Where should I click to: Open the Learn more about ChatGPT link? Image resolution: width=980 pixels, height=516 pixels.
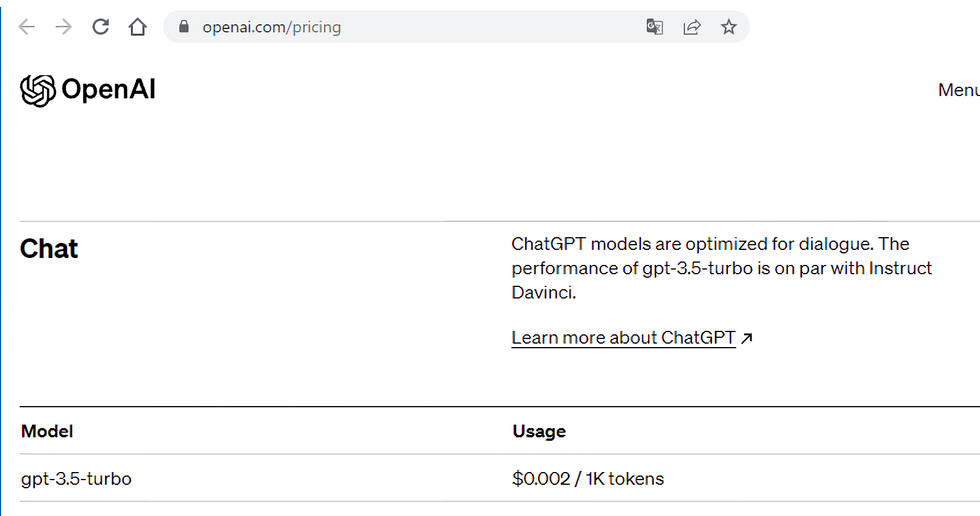click(623, 337)
